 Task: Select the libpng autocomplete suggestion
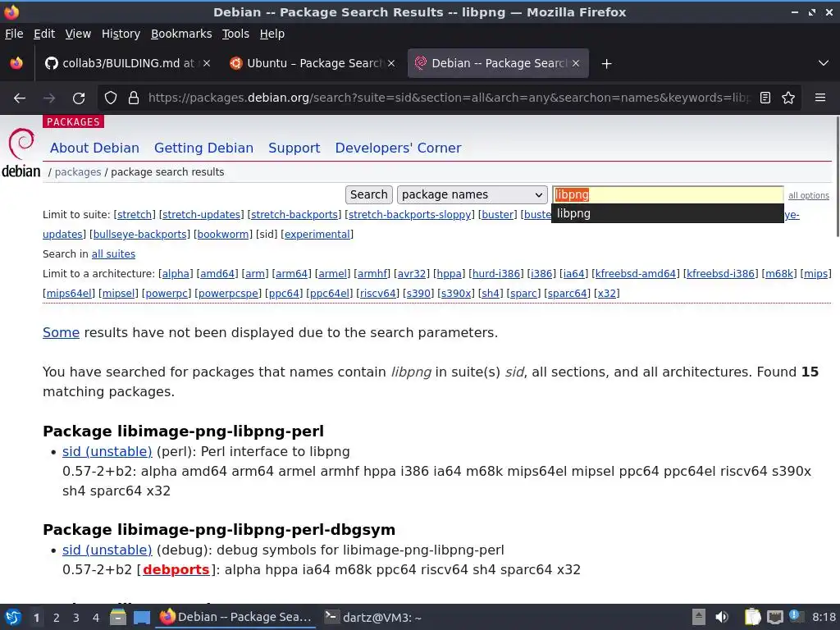(668, 213)
